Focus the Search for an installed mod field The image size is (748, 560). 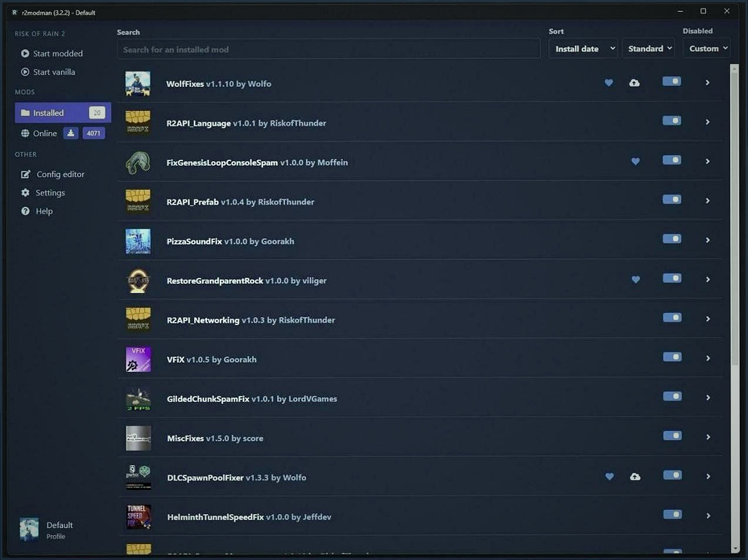(329, 49)
